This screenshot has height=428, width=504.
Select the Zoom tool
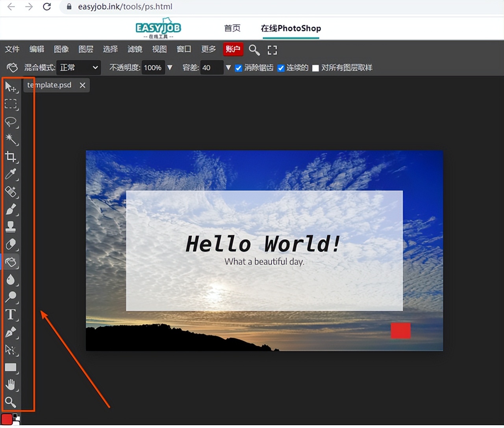click(x=11, y=402)
